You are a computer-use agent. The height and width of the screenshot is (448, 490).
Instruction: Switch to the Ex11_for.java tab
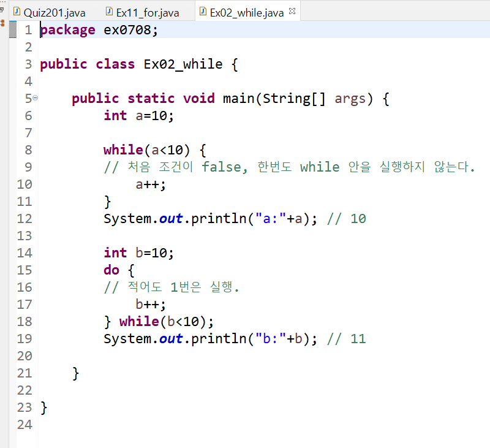click(x=143, y=12)
